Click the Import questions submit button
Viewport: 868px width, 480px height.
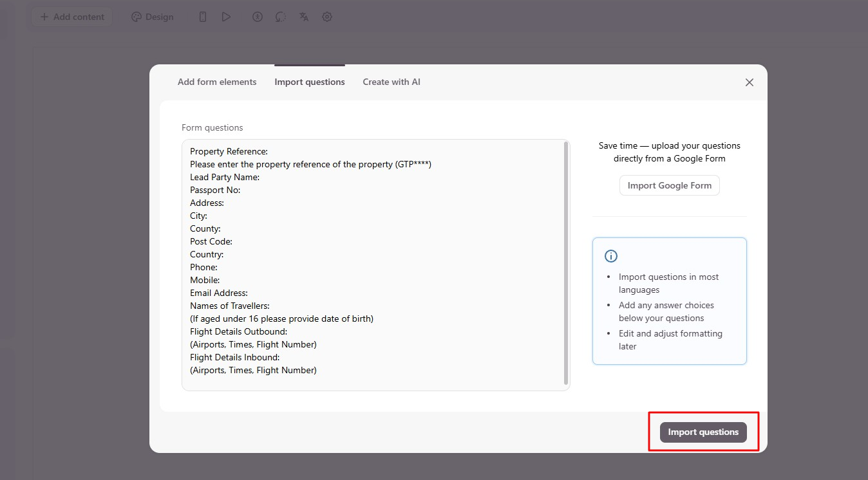pos(703,432)
